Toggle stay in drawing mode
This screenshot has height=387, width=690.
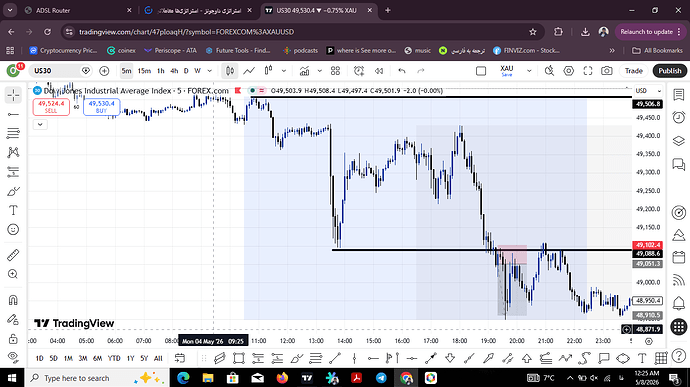tap(13, 319)
